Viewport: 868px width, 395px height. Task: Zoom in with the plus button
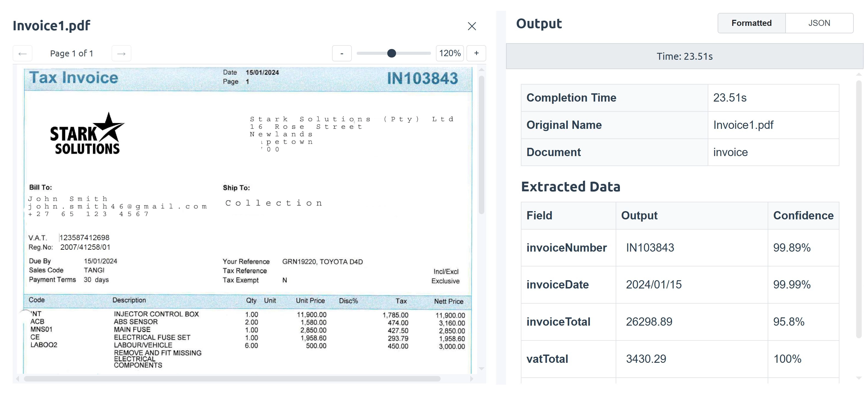476,53
